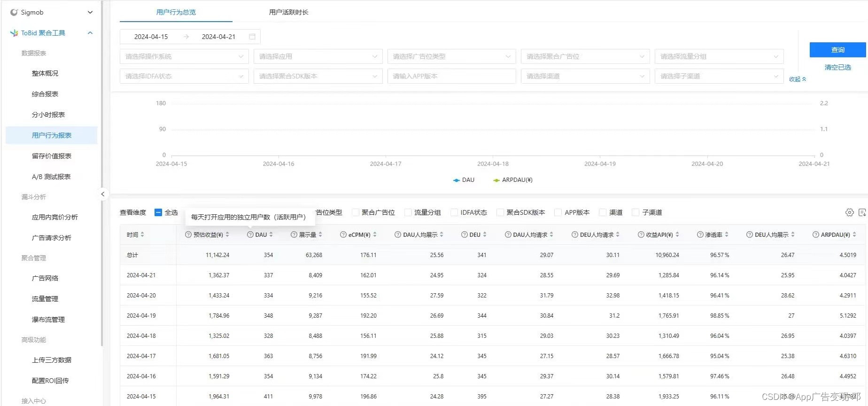The width and height of the screenshot is (868, 406).
Task: Open 瀑布流管理 in sidebar
Action: [x=48, y=320]
